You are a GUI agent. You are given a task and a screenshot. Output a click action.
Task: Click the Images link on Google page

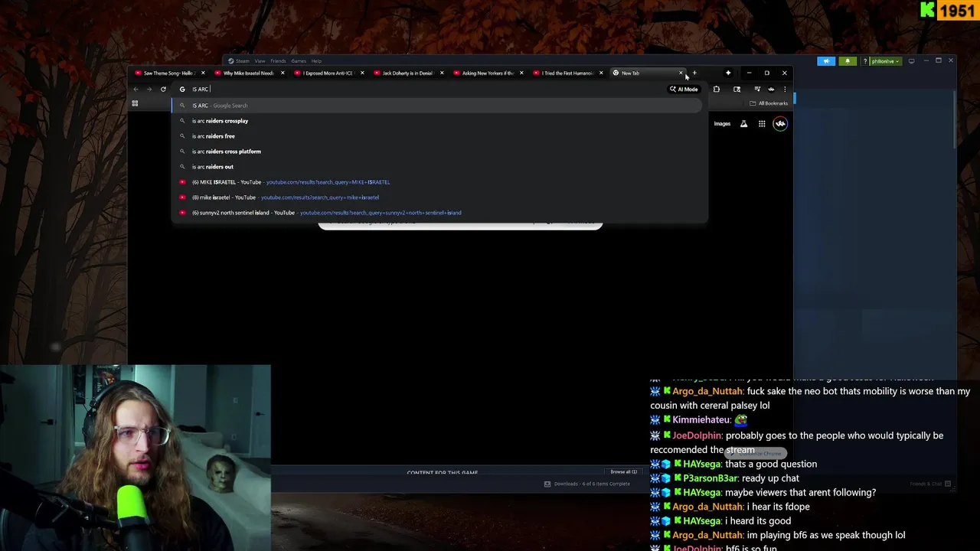tap(722, 124)
